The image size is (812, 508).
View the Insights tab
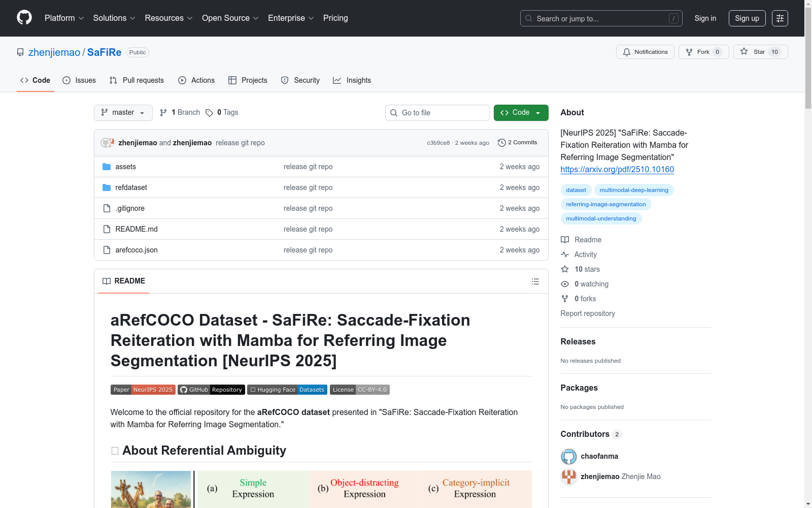[352, 80]
